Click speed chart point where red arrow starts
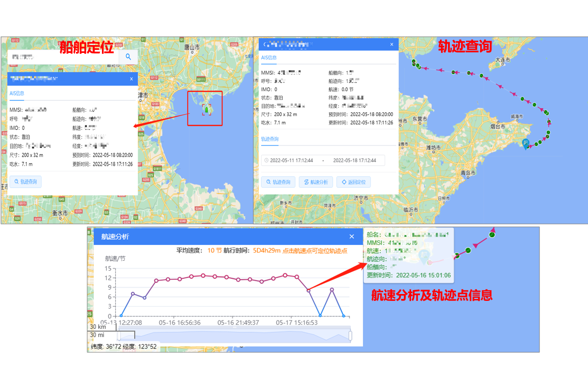 [x=308, y=291]
